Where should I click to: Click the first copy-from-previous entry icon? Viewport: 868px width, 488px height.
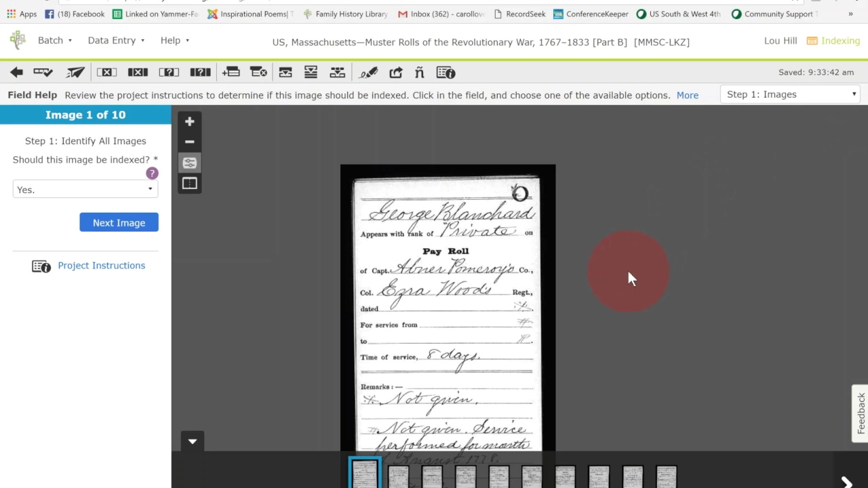point(285,73)
